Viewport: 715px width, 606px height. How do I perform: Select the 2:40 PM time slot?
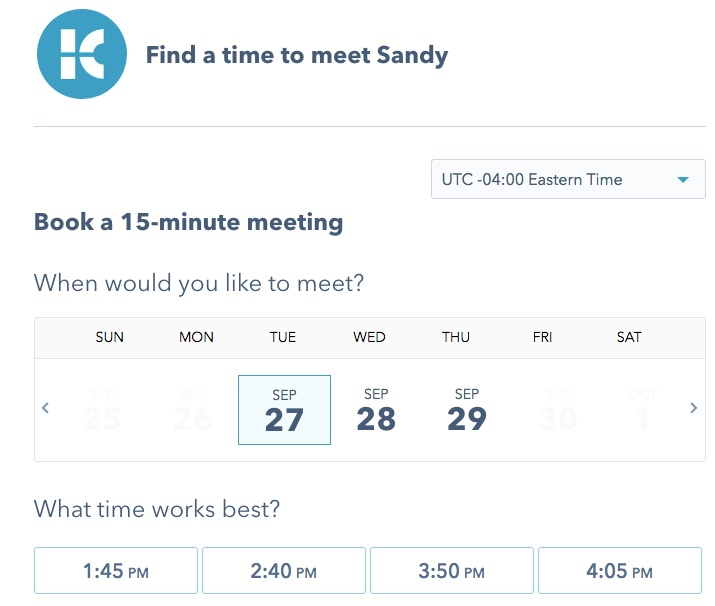pyautogui.click(x=284, y=572)
